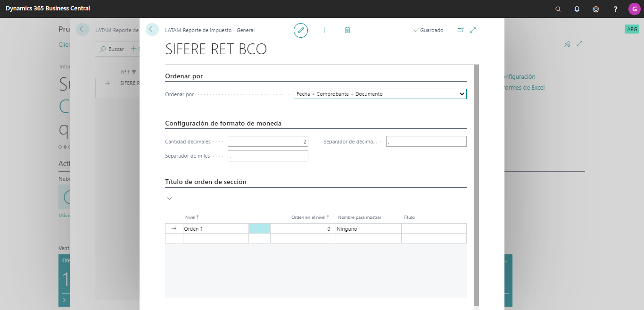Viewport: 644px width, 310px height.
Task: Click the ARG company badge
Action: (632, 29)
